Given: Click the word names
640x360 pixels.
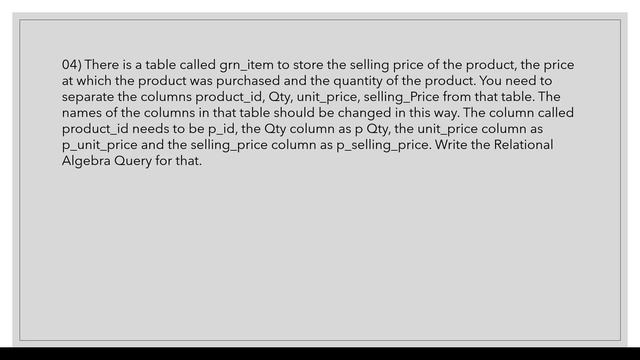Looking at the screenshot, I should 82,113.
